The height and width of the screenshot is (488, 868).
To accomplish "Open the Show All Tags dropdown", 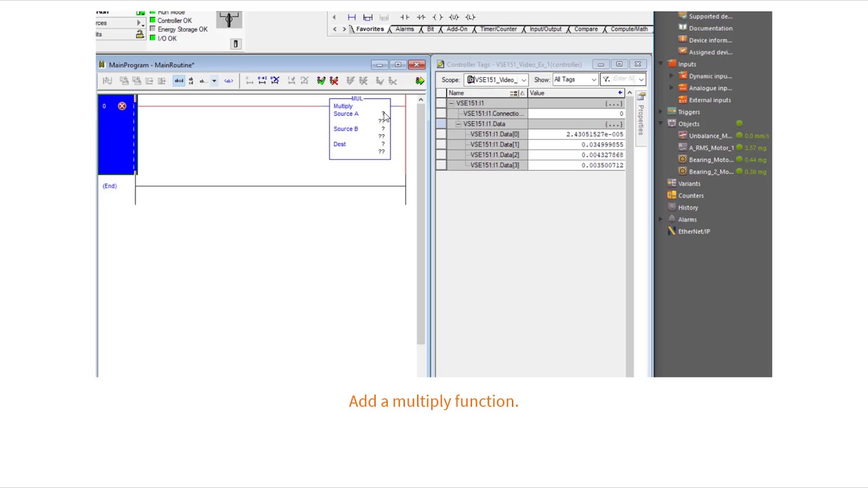I will tap(575, 80).
